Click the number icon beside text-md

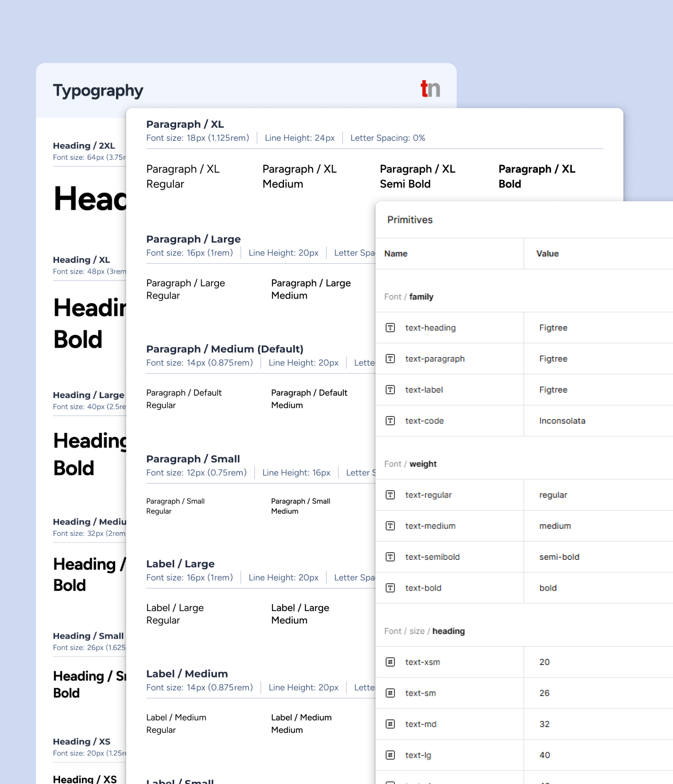click(390, 724)
